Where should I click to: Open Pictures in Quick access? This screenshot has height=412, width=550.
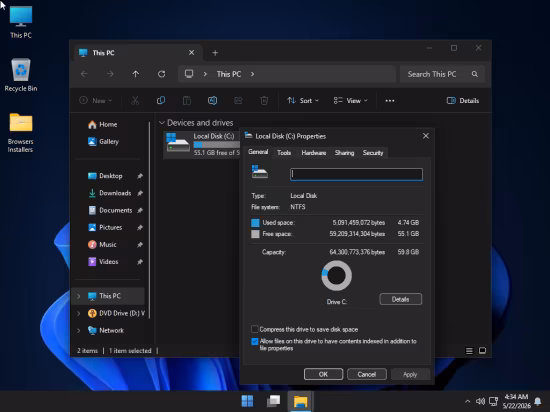pyautogui.click(x=110, y=228)
